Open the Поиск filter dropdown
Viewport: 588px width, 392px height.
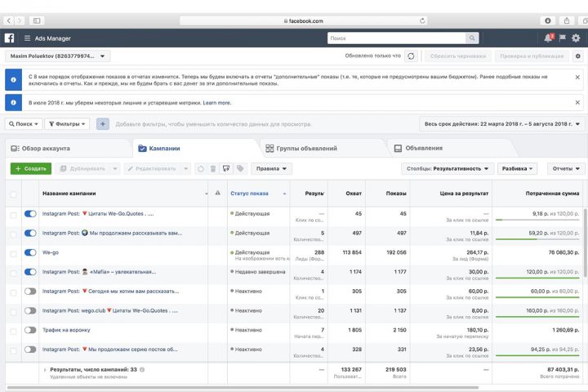[x=24, y=124]
